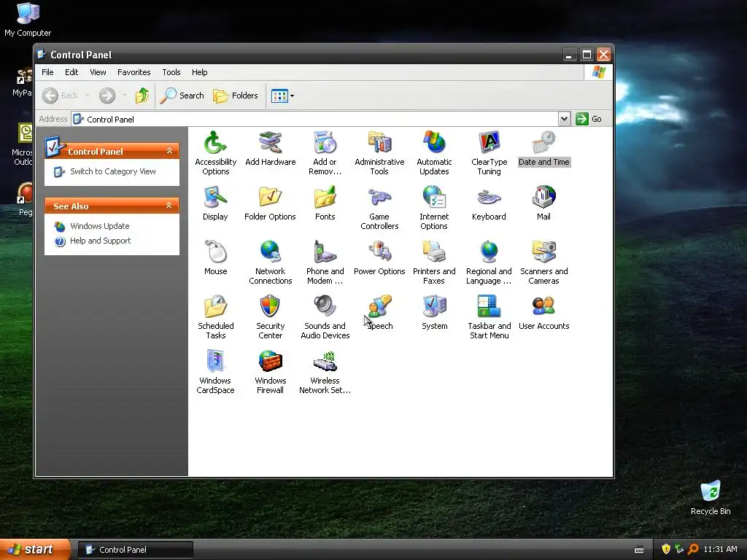The height and width of the screenshot is (560, 747).
Task: Select Taskbar and Start Menu icon
Action: [x=489, y=307]
